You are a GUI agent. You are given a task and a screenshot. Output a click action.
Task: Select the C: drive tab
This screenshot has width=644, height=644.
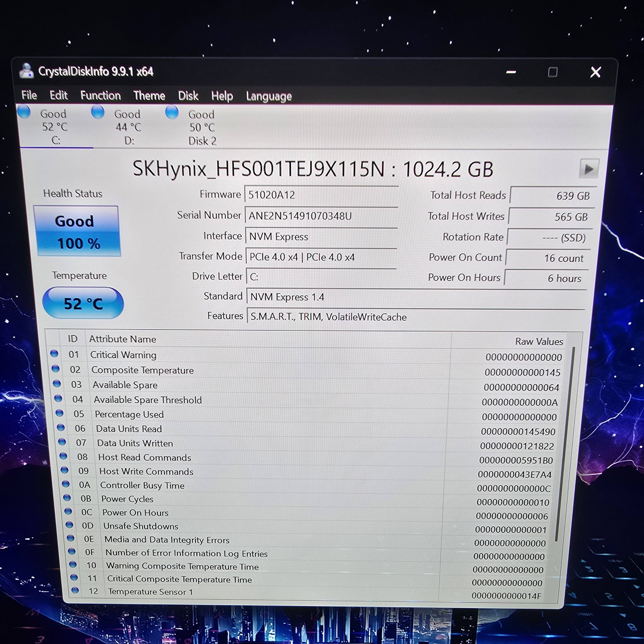click(x=55, y=127)
